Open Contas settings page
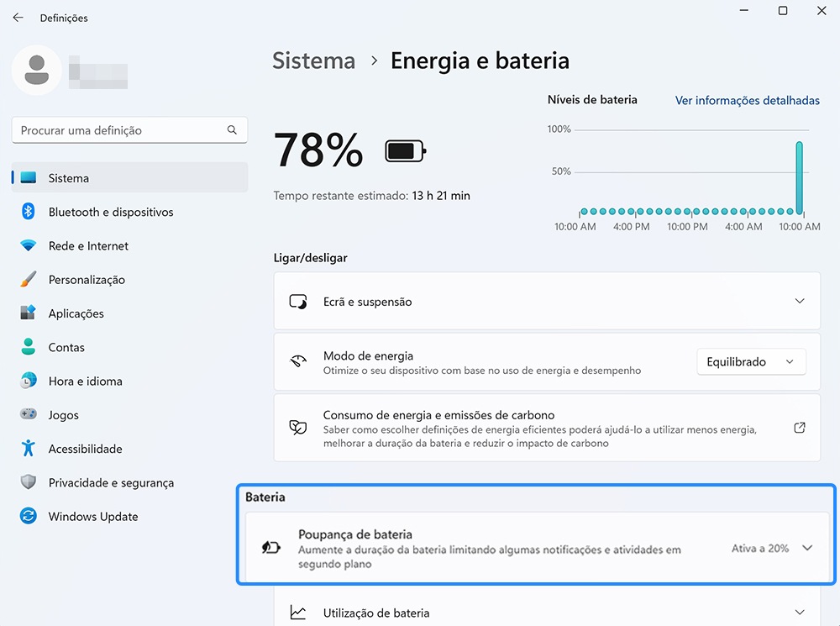 click(129, 347)
